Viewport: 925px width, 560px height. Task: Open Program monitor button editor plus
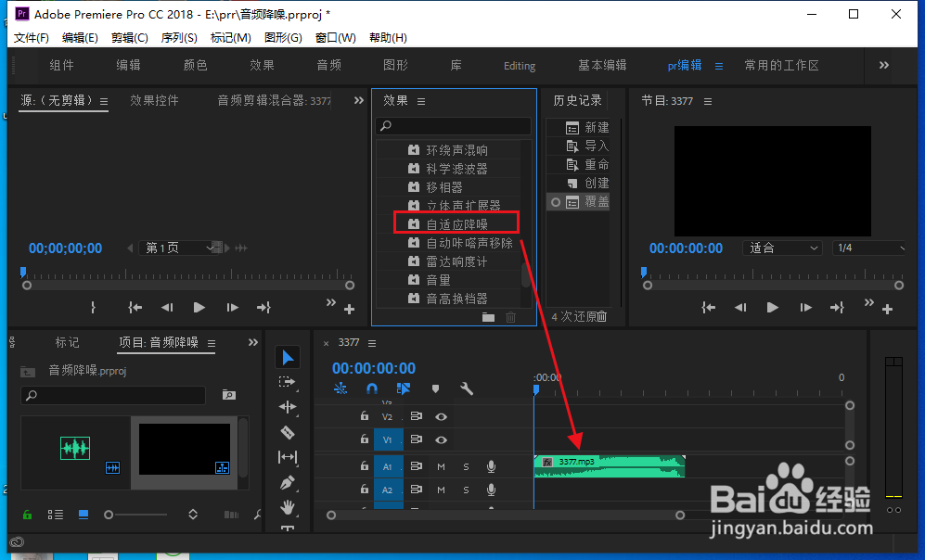[x=887, y=309]
